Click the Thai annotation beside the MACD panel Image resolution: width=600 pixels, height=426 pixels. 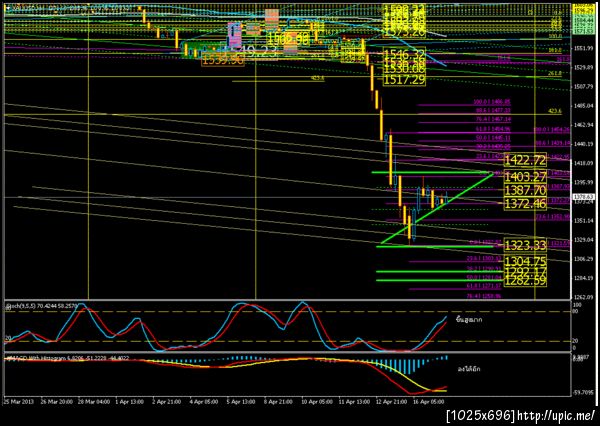tap(468, 369)
